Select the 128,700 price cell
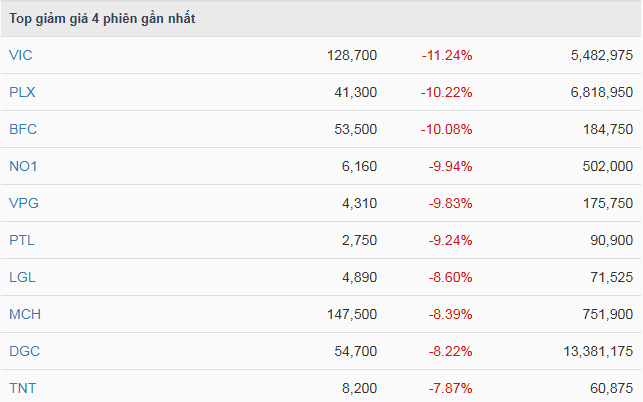Screen dimensions: 643x402 352,55
